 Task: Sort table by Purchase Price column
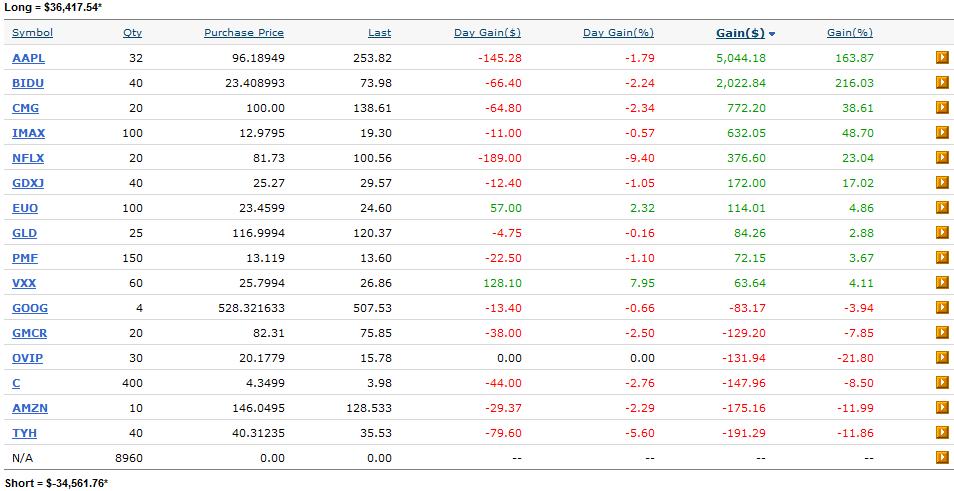point(244,33)
